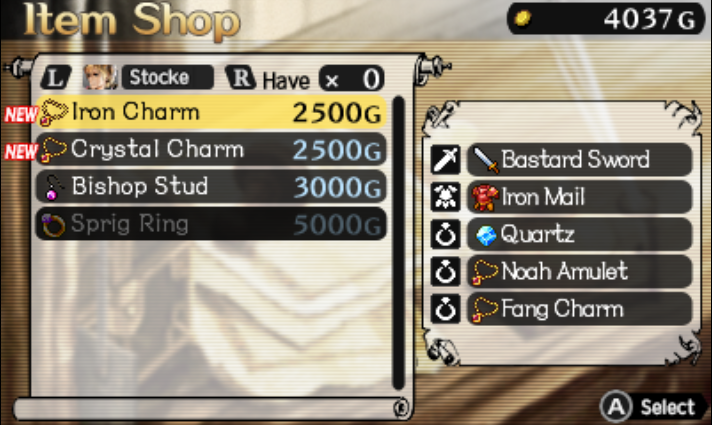Viewport: 712px width, 425px height.
Task: Click the blue Quartz gem icon
Action: (x=486, y=235)
